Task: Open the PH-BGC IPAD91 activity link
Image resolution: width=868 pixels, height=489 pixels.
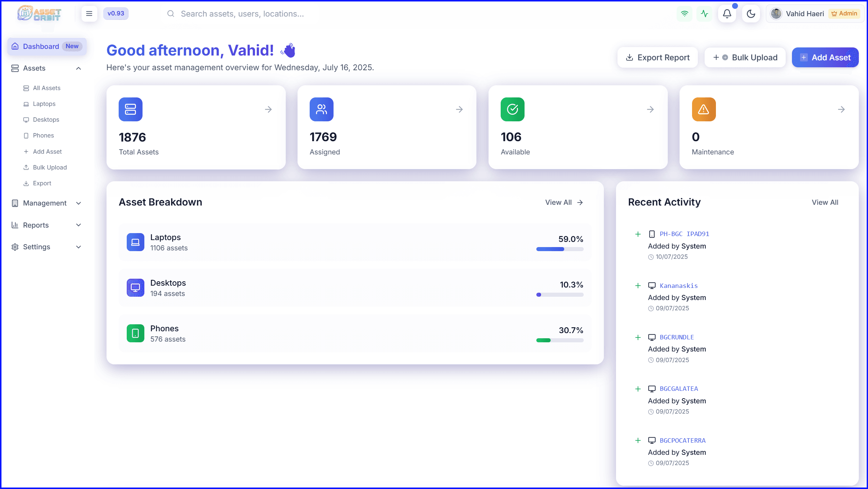Action: point(684,234)
